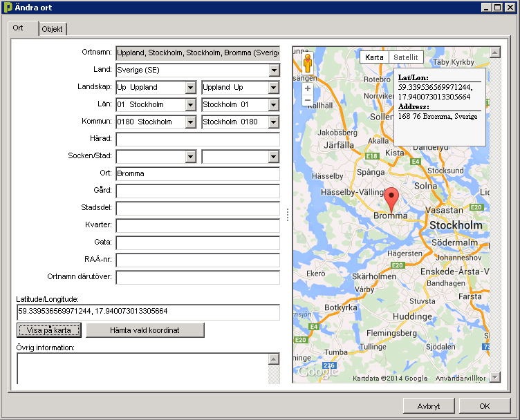The width and height of the screenshot is (520, 420).
Task: Click Järfälla label on the map
Action: tap(339, 145)
